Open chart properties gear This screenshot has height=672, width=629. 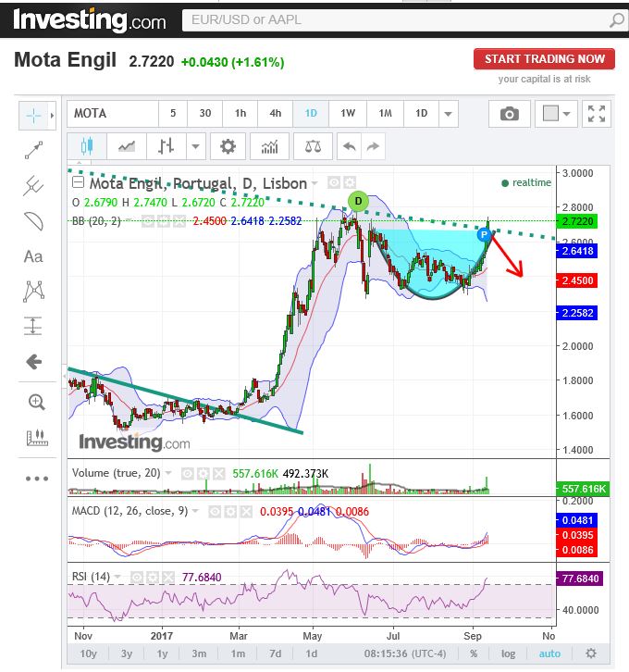point(228,146)
